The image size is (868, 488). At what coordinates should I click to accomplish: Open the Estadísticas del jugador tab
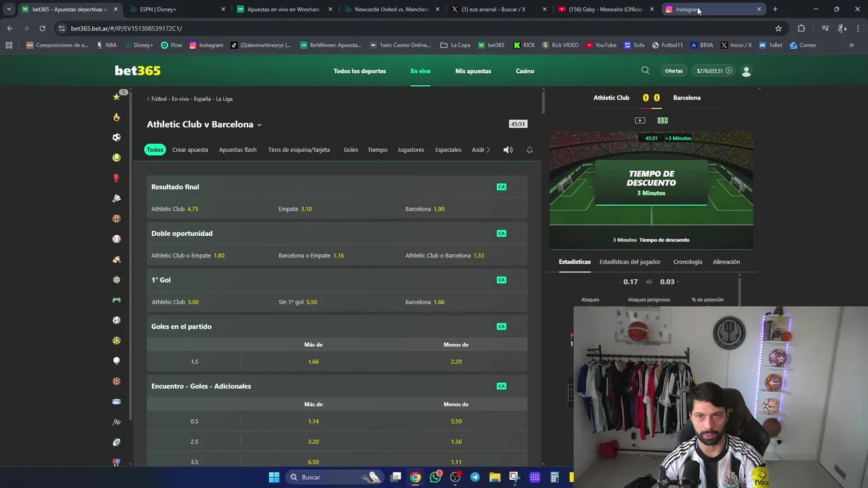tap(630, 262)
